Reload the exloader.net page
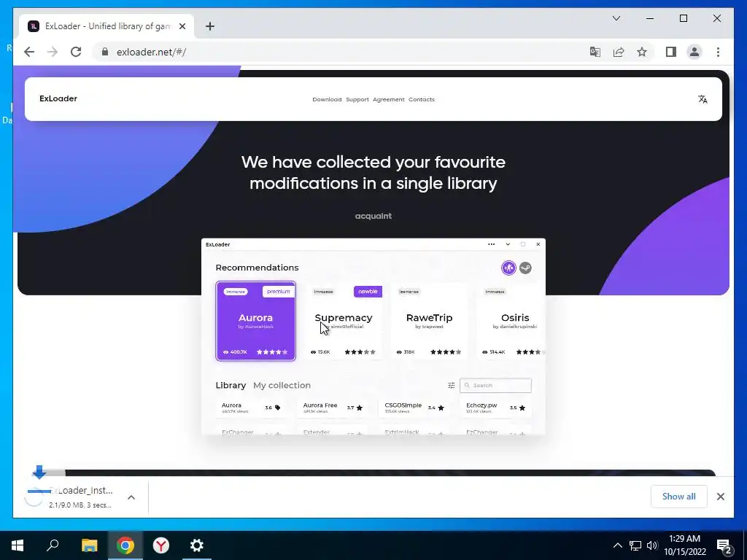The image size is (747, 560). [x=76, y=52]
